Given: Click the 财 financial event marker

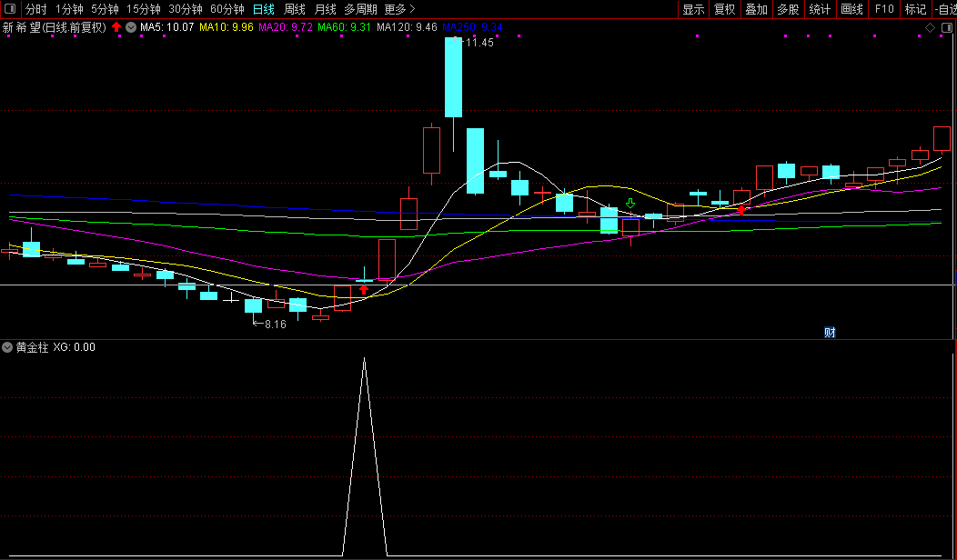Looking at the screenshot, I should (x=830, y=333).
